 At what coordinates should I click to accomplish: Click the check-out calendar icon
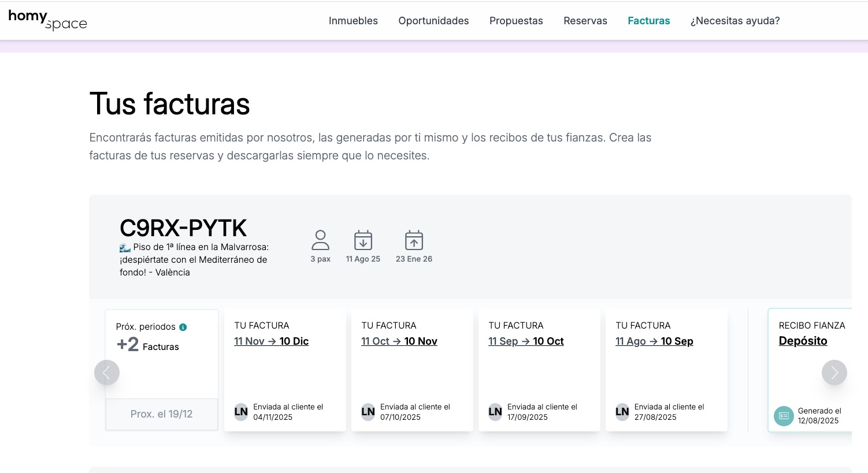(414, 240)
